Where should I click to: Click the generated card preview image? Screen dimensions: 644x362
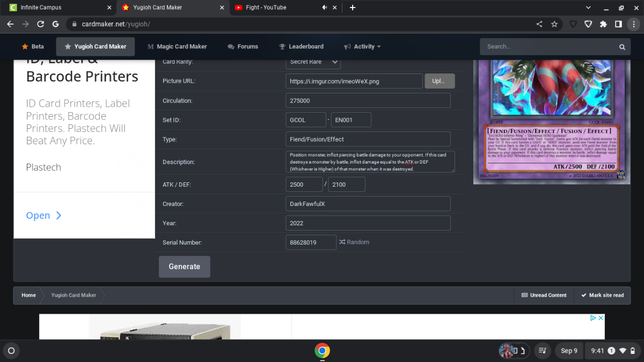click(x=551, y=121)
